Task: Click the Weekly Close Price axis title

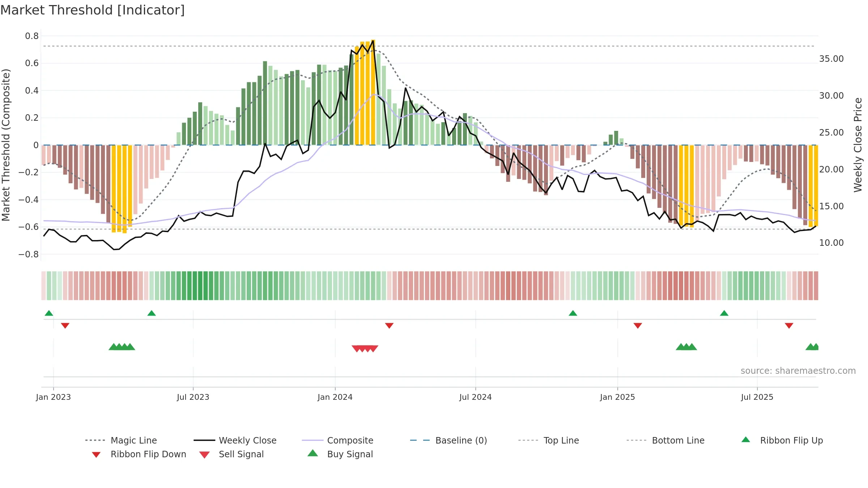Action: (858, 145)
